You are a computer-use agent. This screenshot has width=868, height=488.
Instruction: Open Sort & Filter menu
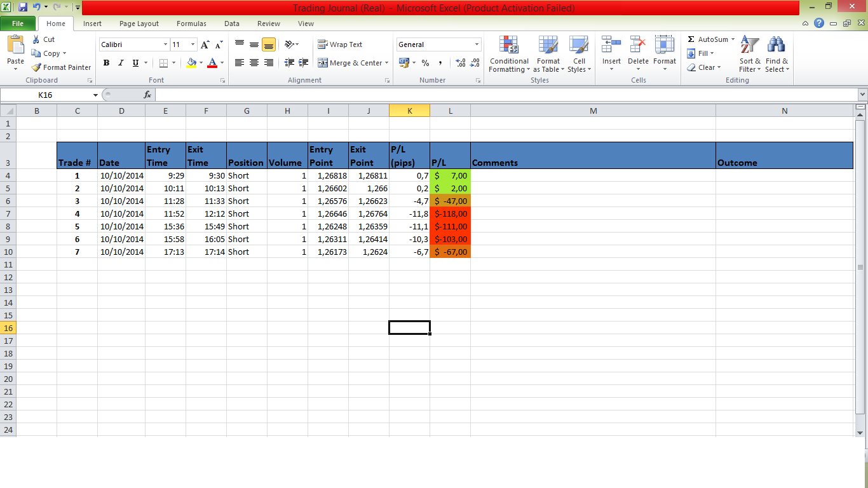[x=750, y=54]
